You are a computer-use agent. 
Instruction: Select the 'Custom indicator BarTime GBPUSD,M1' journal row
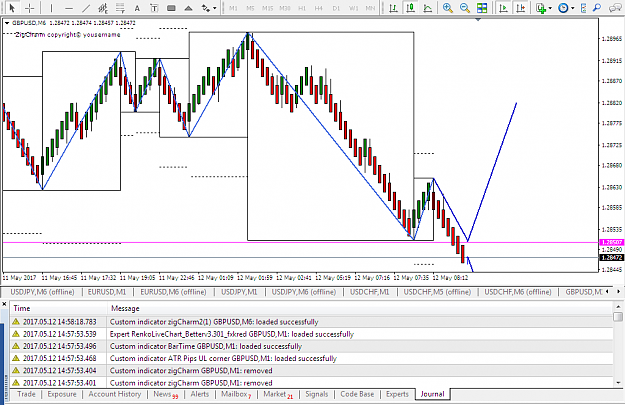point(311,346)
